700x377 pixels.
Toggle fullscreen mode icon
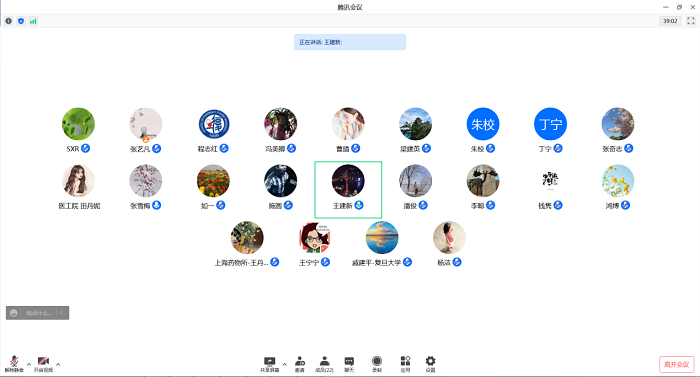click(x=691, y=21)
